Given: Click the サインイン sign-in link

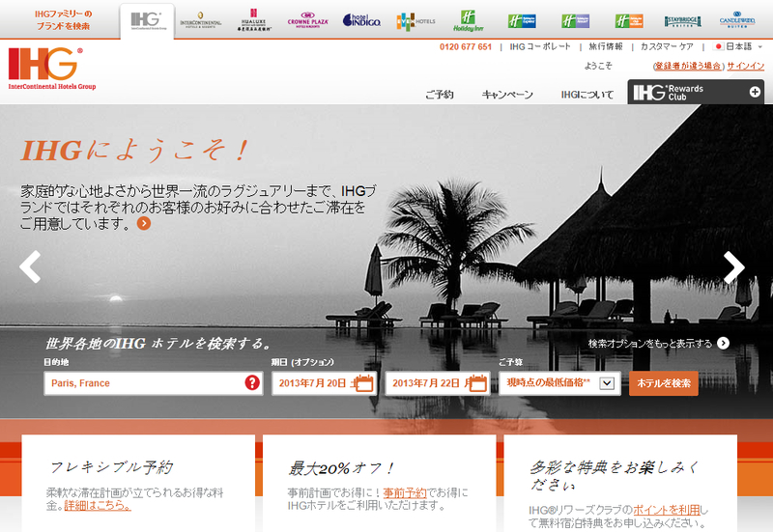Looking at the screenshot, I should [x=745, y=66].
